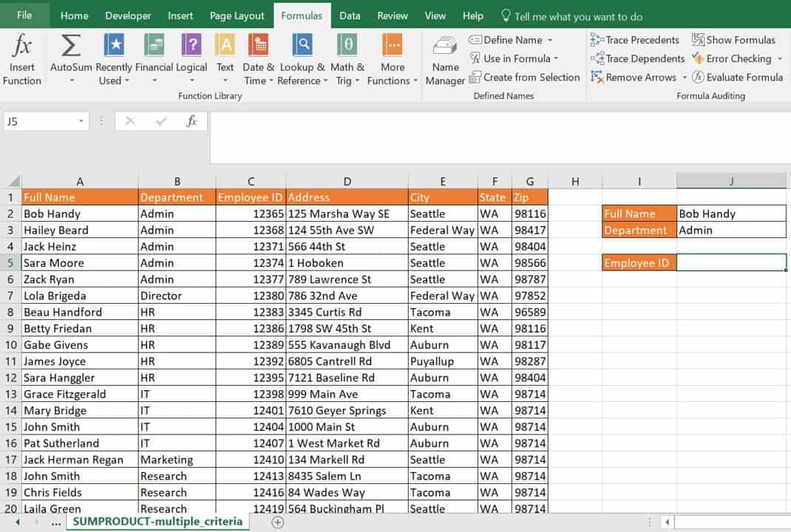The image size is (791, 532).
Task: Click the cancel X in formula bar
Action: pos(130,121)
